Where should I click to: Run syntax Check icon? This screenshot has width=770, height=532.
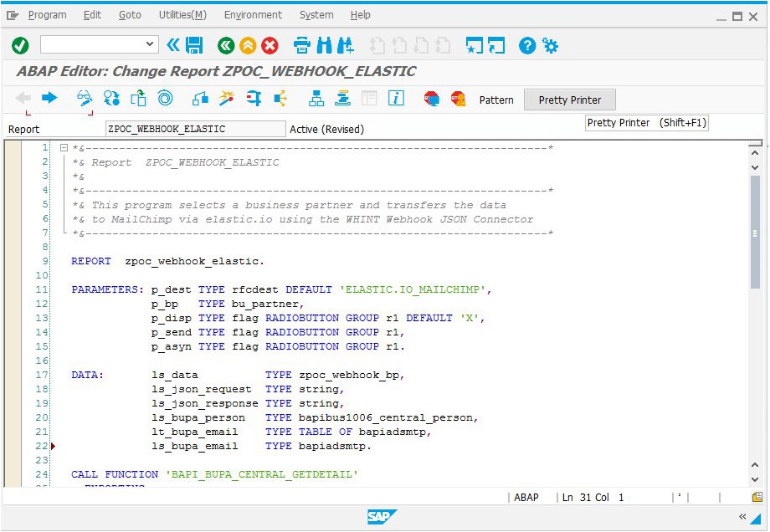200,98
